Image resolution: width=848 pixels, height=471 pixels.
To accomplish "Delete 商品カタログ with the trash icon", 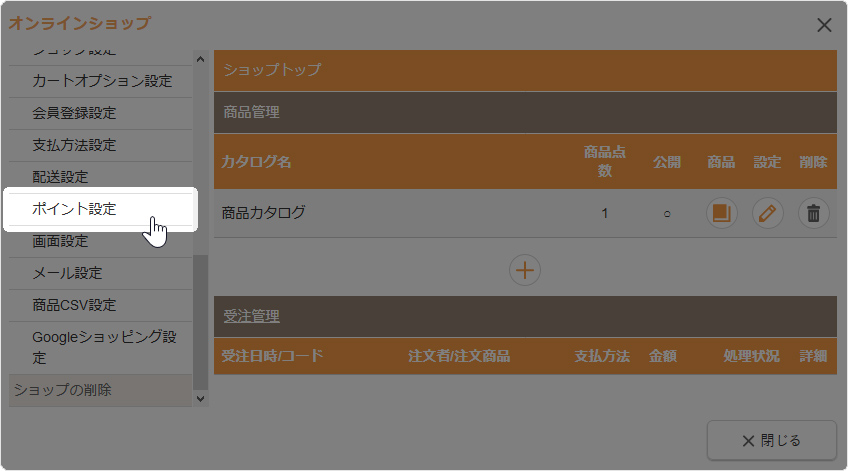I will tap(813, 213).
